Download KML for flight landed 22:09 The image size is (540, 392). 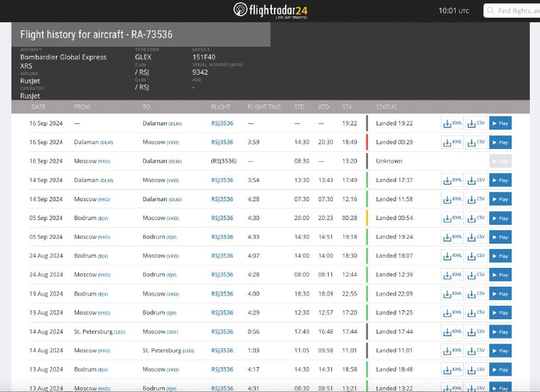[452, 293]
